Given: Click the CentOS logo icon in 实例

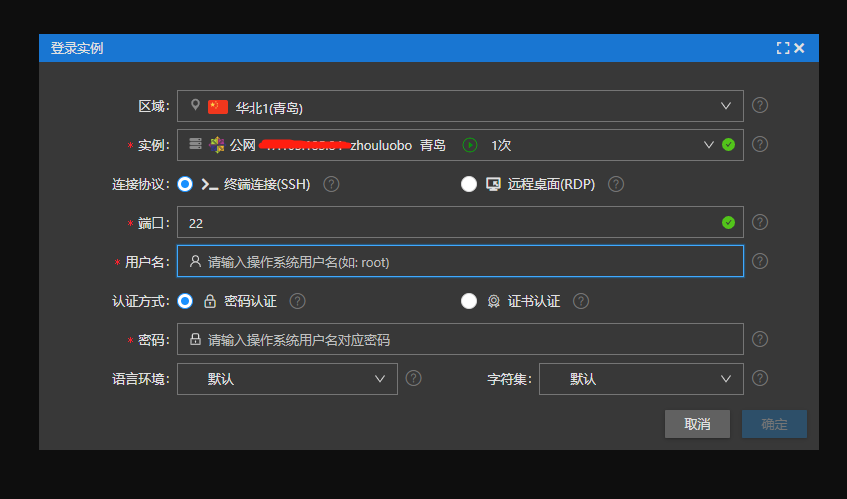Looking at the screenshot, I should (x=217, y=145).
